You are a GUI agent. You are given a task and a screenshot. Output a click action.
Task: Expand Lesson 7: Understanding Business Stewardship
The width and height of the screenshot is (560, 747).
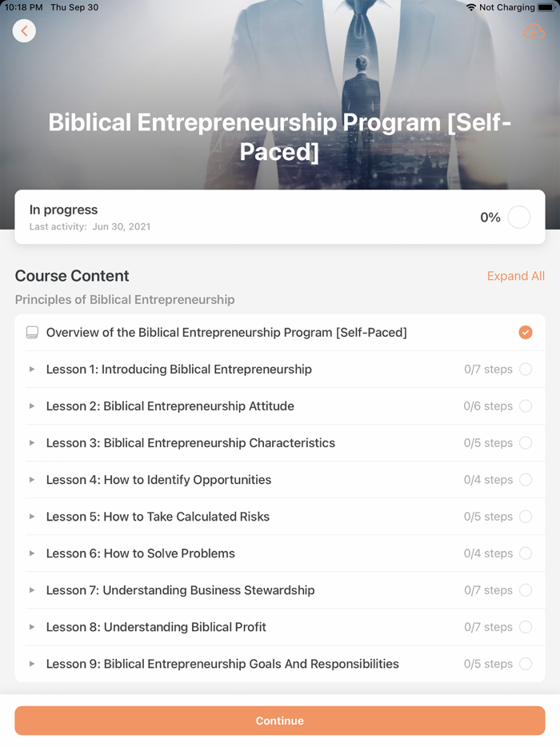tap(32, 589)
